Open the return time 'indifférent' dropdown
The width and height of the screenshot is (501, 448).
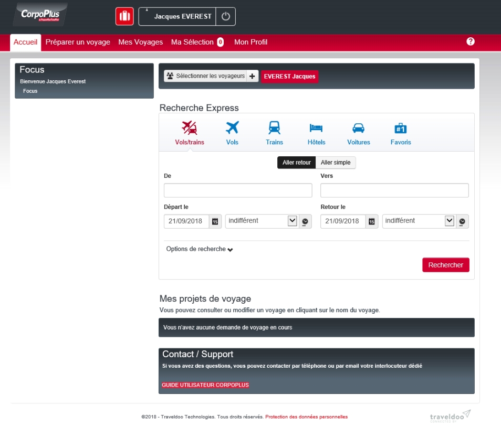click(419, 221)
